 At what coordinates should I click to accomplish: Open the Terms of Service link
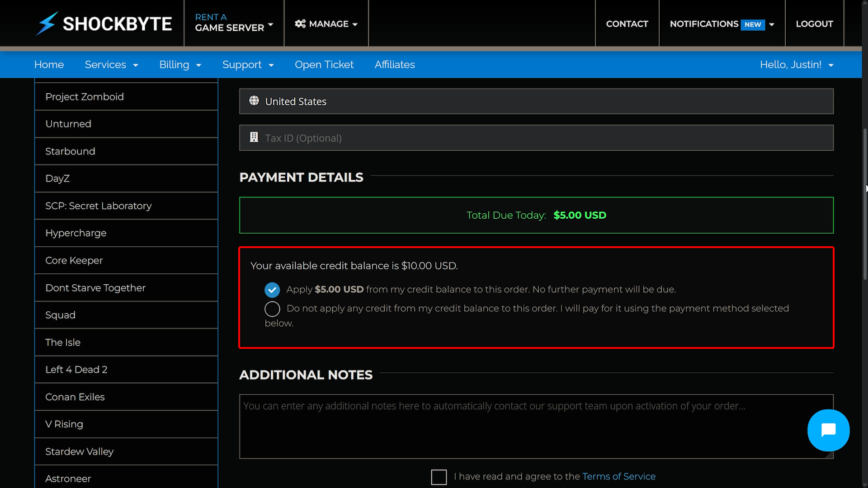click(x=618, y=476)
